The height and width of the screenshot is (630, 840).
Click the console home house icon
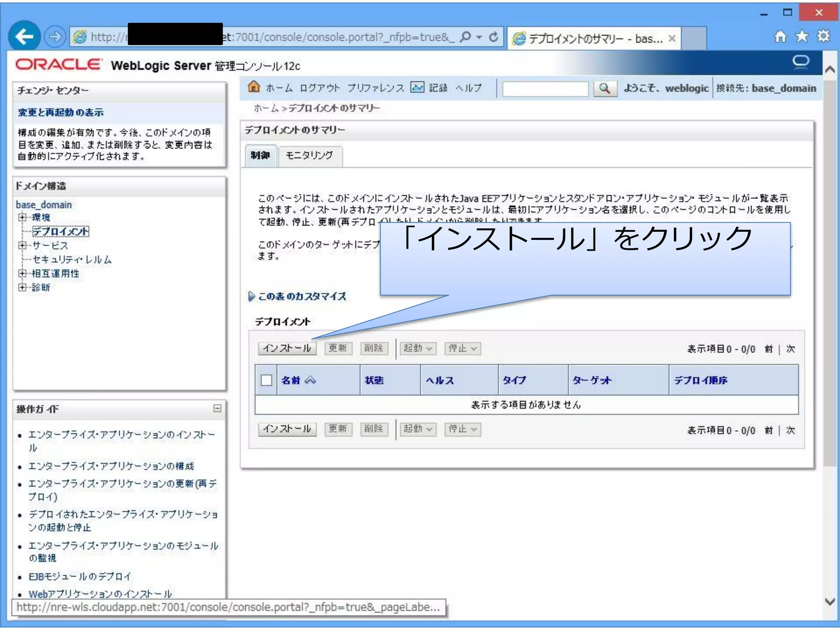point(254,87)
